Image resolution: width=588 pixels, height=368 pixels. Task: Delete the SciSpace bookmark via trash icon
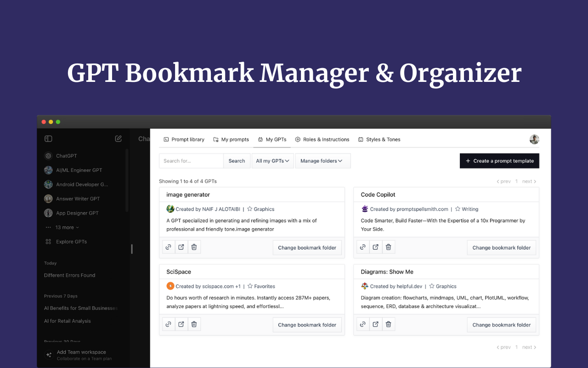[x=194, y=325]
